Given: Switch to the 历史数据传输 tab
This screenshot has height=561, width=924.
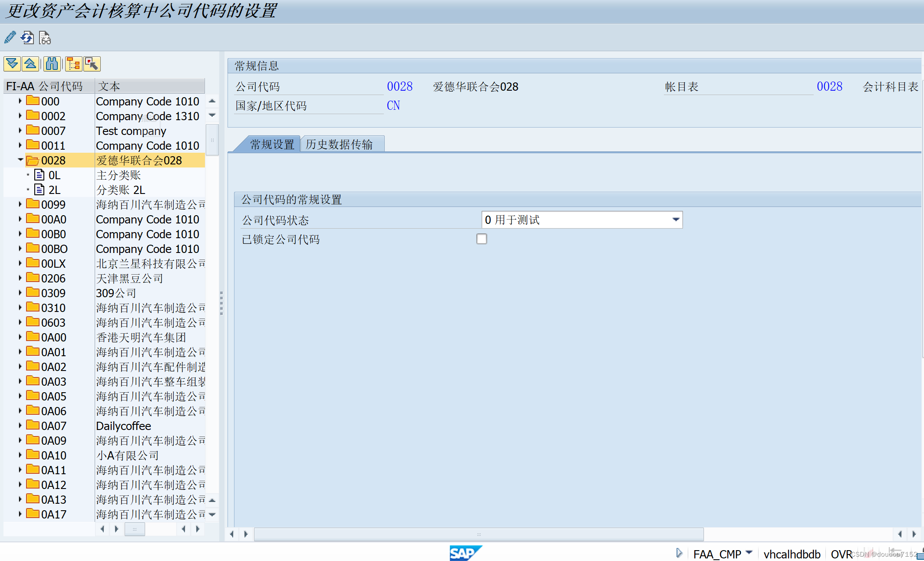Looking at the screenshot, I should pos(339,144).
